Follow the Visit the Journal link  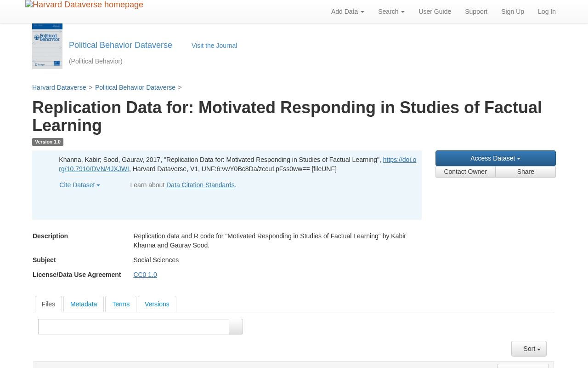(214, 46)
